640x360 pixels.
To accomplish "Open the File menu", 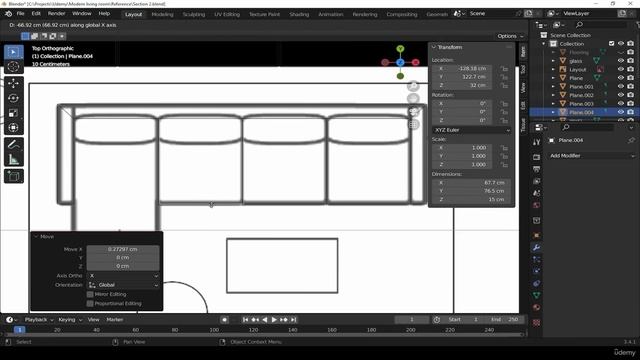I will (x=20, y=13).
